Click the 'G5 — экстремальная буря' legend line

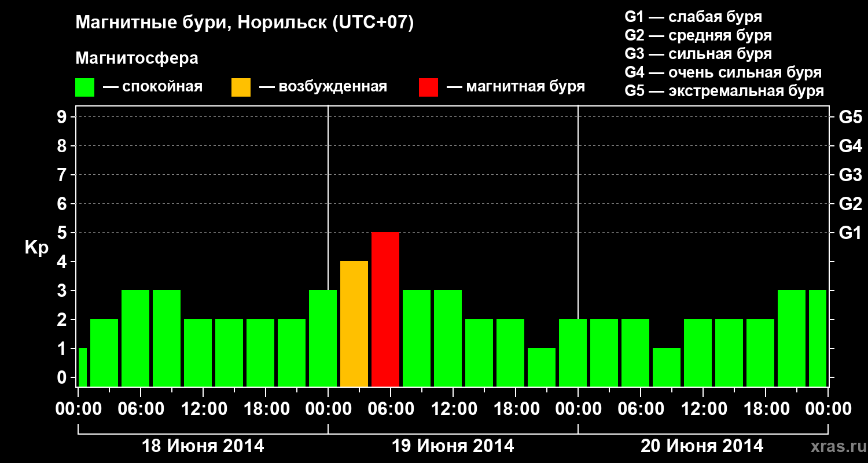coord(724,91)
